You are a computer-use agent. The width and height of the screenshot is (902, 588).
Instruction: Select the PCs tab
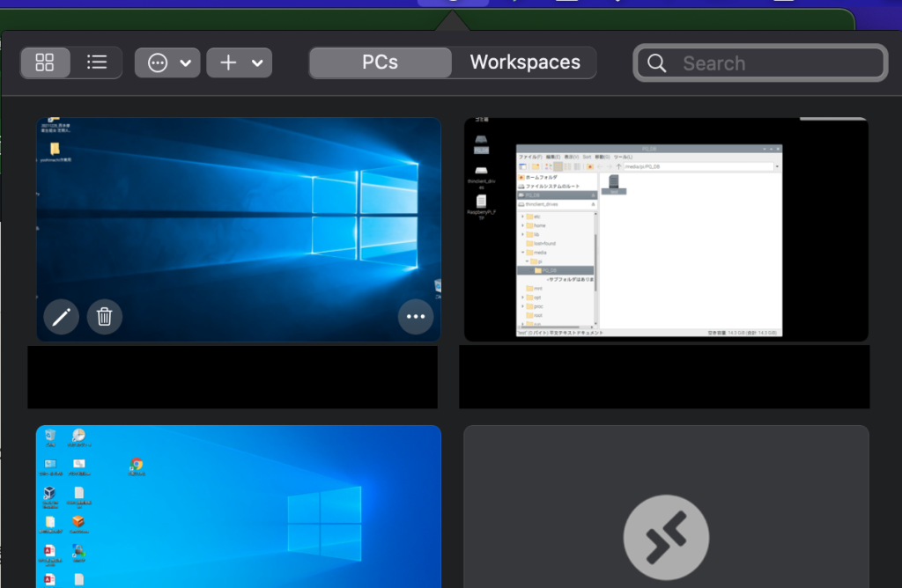(x=381, y=62)
